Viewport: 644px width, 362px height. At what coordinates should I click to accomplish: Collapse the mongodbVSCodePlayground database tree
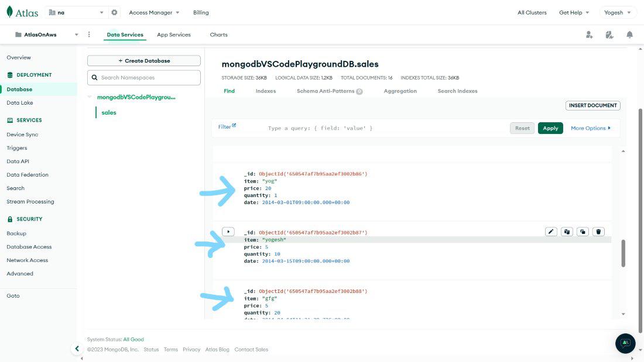pyautogui.click(x=90, y=97)
